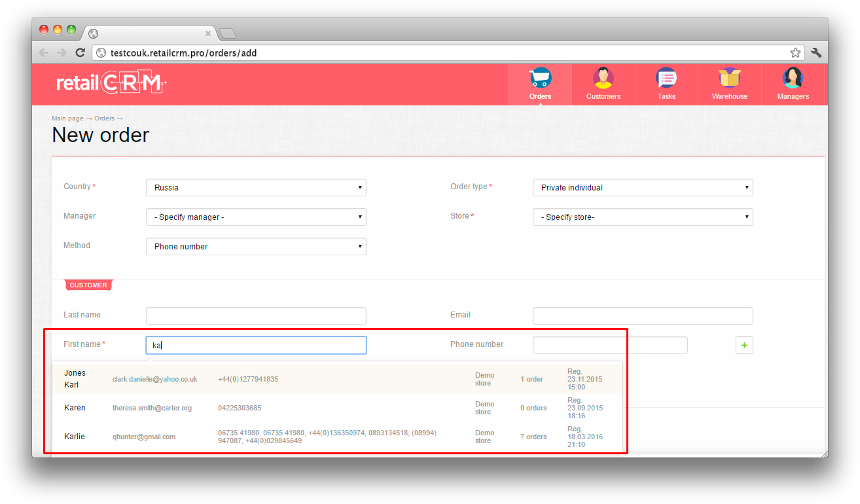Click phone number 04225303685
The height and width of the screenshot is (504, 860).
pyautogui.click(x=240, y=408)
